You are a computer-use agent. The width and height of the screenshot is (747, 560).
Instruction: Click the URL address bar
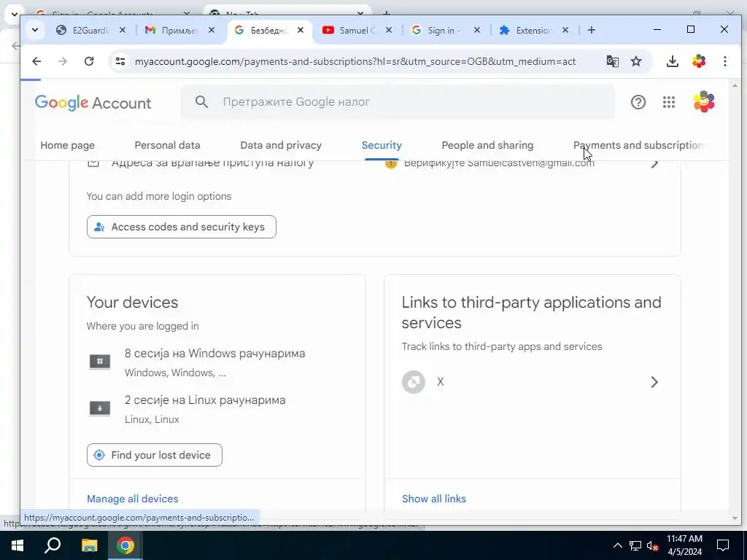[x=355, y=61]
